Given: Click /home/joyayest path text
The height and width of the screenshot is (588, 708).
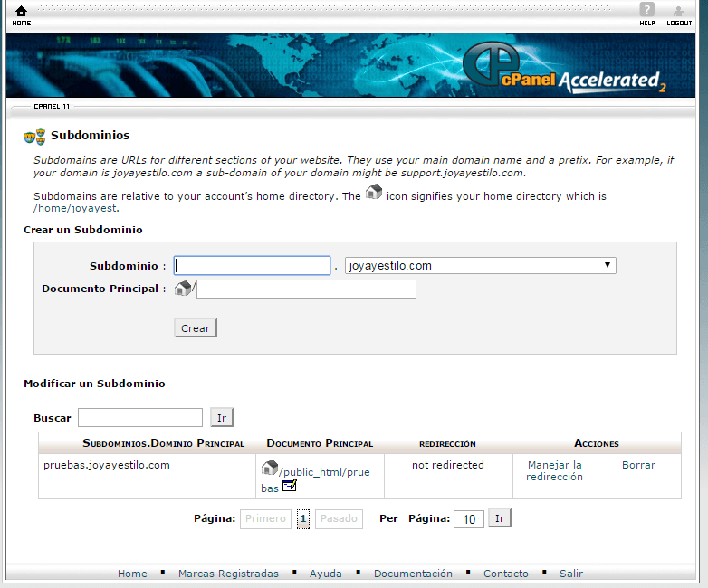Looking at the screenshot, I should [x=75, y=208].
